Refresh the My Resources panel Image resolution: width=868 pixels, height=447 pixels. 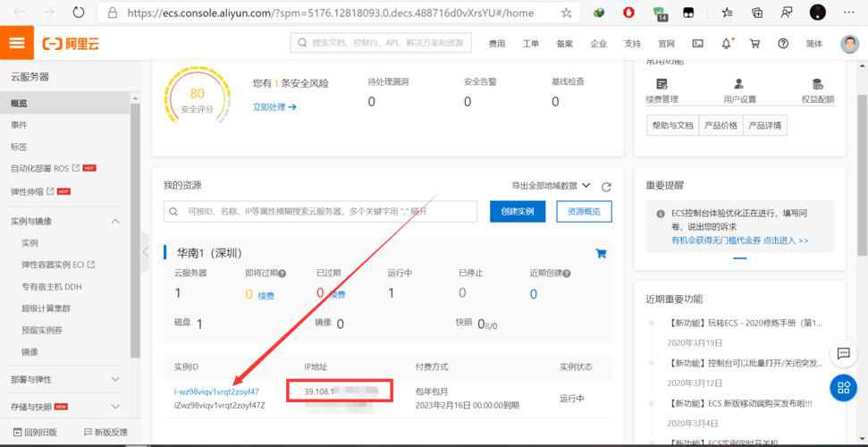point(606,187)
